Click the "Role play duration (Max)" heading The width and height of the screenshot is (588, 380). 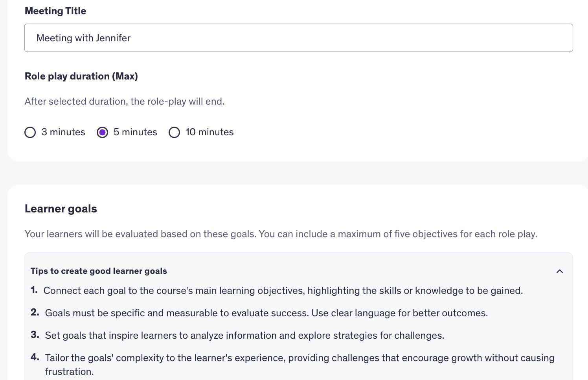click(x=81, y=76)
